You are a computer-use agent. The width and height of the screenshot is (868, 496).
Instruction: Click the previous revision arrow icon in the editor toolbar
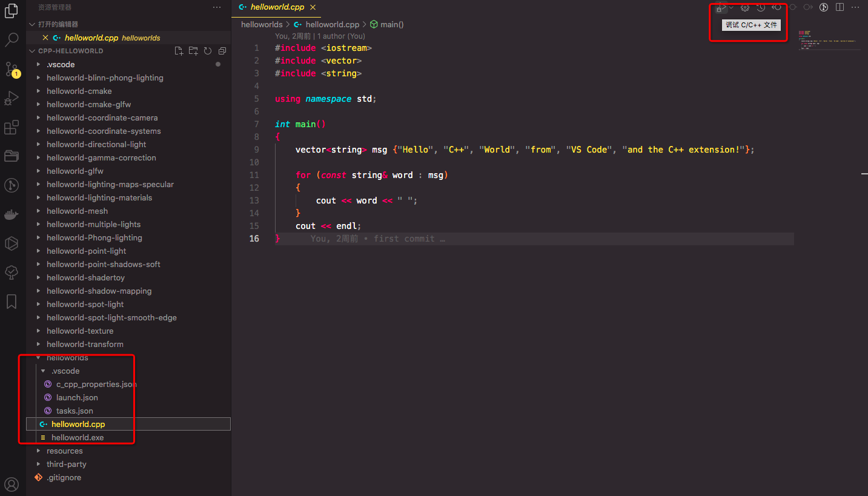[x=777, y=7]
